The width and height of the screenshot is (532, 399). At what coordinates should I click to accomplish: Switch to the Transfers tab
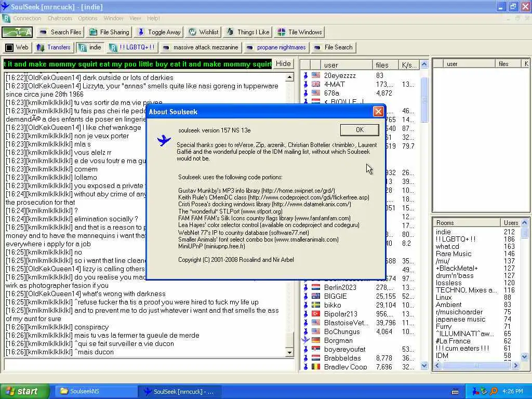(54, 47)
